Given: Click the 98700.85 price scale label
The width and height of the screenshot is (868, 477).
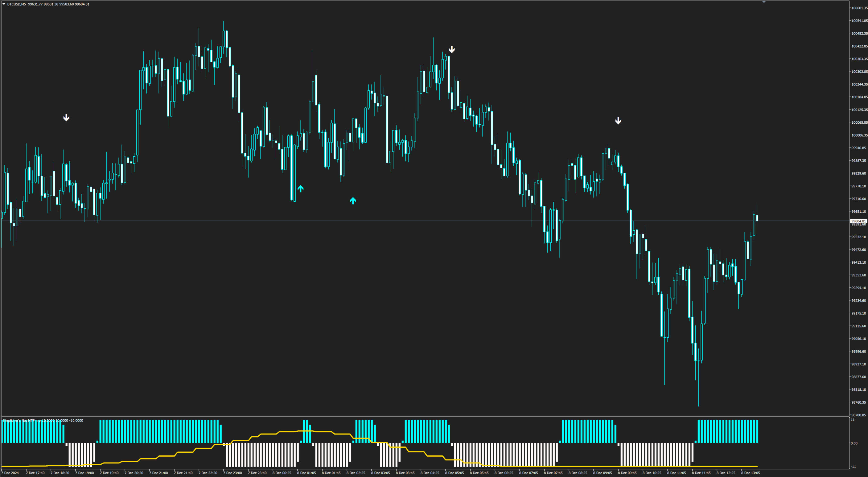Looking at the screenshot, I should pyautogui.click(x=859, y=415).
